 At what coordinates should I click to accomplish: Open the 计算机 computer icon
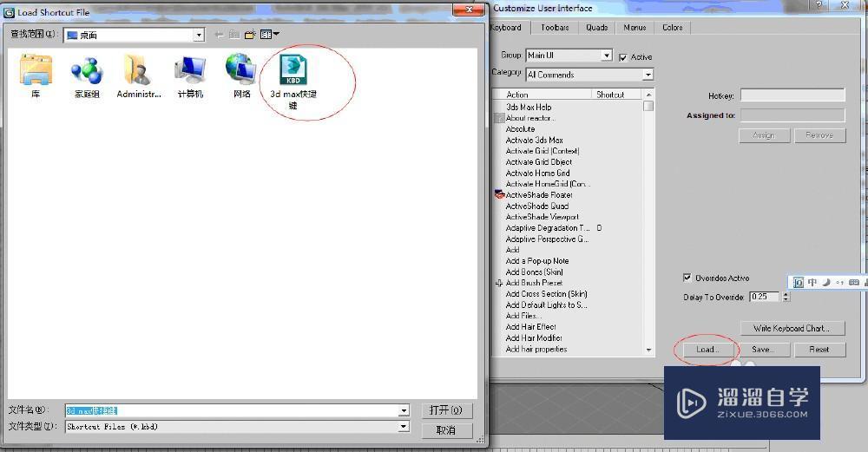190,69
